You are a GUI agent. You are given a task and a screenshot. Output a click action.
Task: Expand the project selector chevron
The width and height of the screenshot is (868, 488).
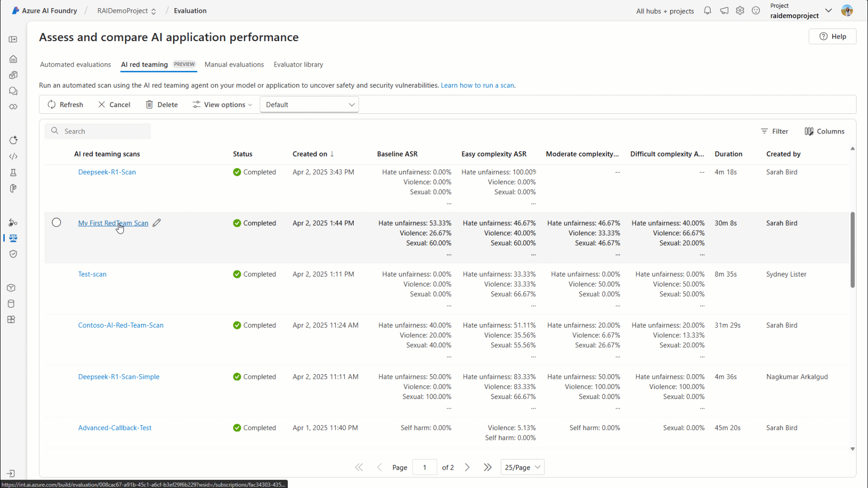tap(828, 11)
